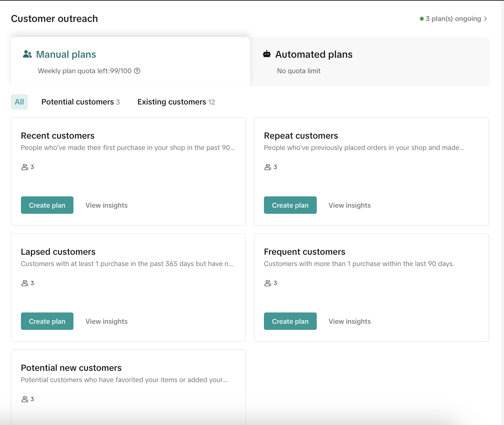Select the All filter tab

pos(19,102)
